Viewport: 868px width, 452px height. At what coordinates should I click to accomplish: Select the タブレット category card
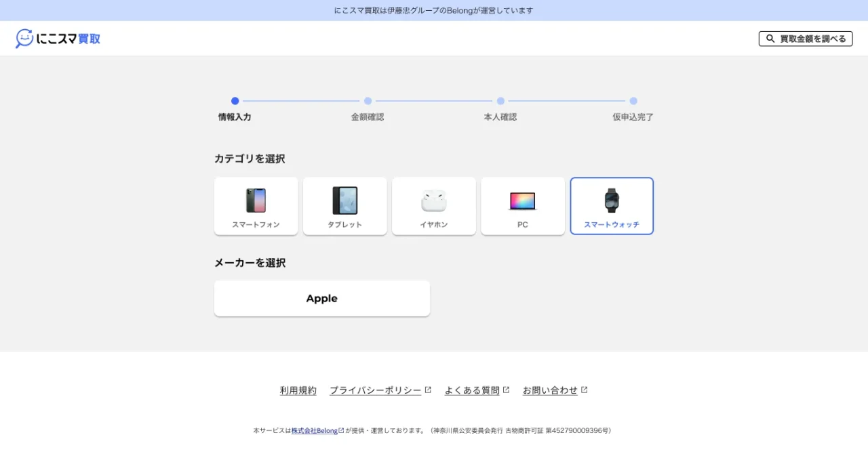tap(345, 206)
